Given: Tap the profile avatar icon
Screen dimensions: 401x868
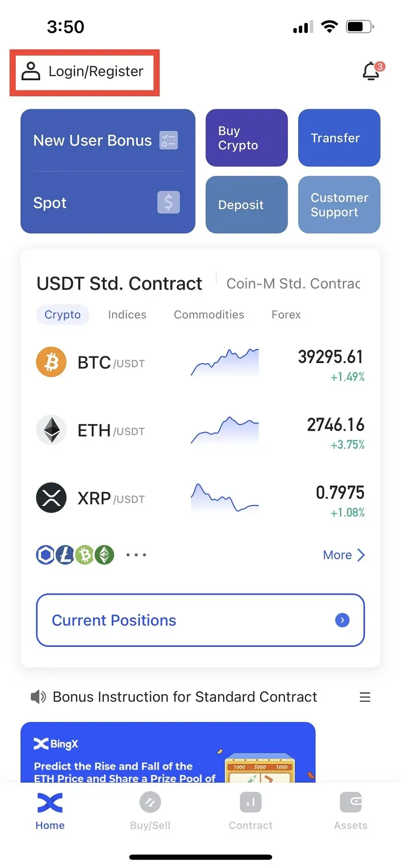Looking at the screenshot, I should coord(31,71).
